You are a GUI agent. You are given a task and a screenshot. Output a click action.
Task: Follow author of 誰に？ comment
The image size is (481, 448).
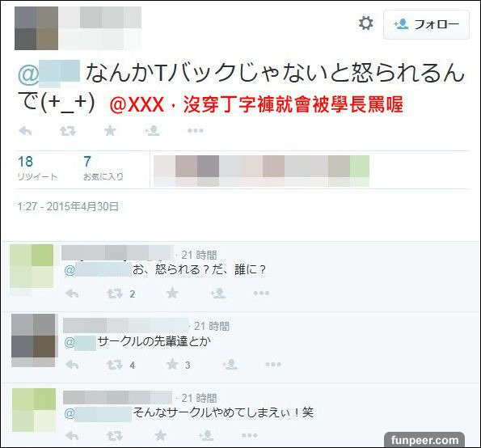pos(218,294)
